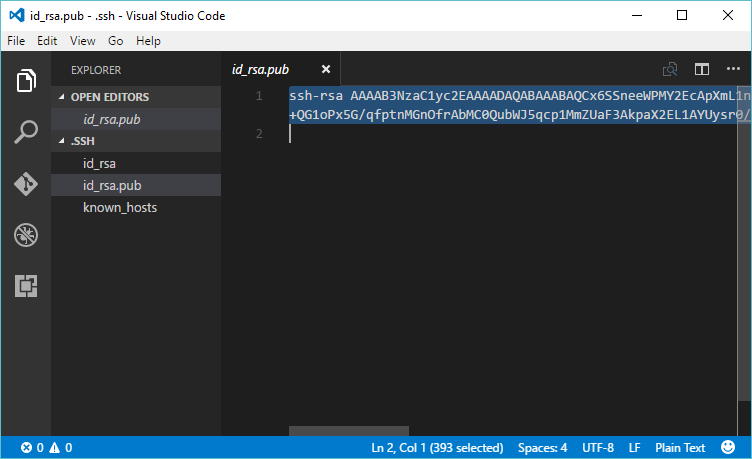752x459 pixels.
Task: Open the Debug view icon
Action: [x=26, y=235]
